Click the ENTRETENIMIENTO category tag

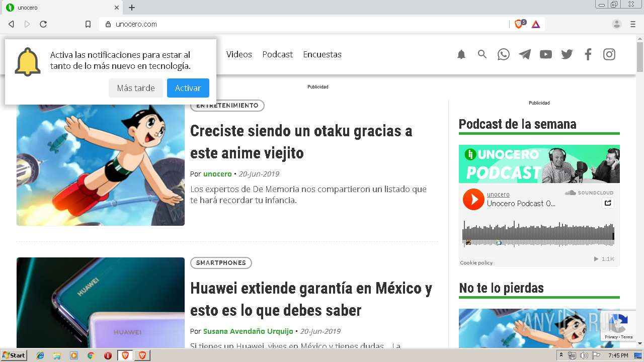tap(227, 106)
